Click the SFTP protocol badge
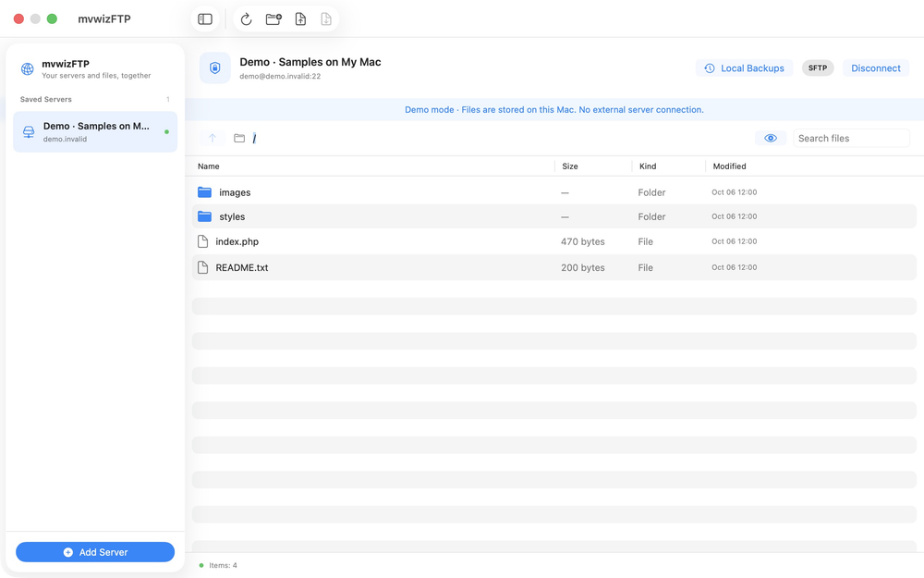924x578 pixels. click(818, 68)
